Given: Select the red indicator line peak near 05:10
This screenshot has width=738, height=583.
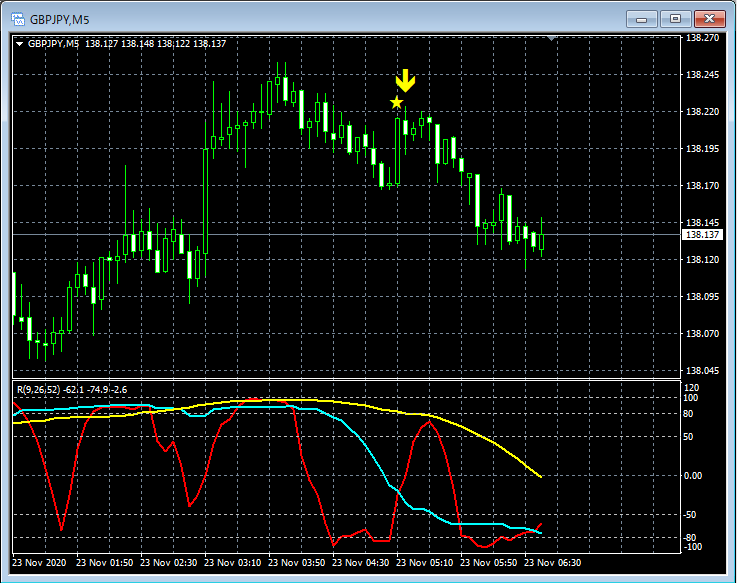Looking at the screenshot, I should tap(428, 422).
